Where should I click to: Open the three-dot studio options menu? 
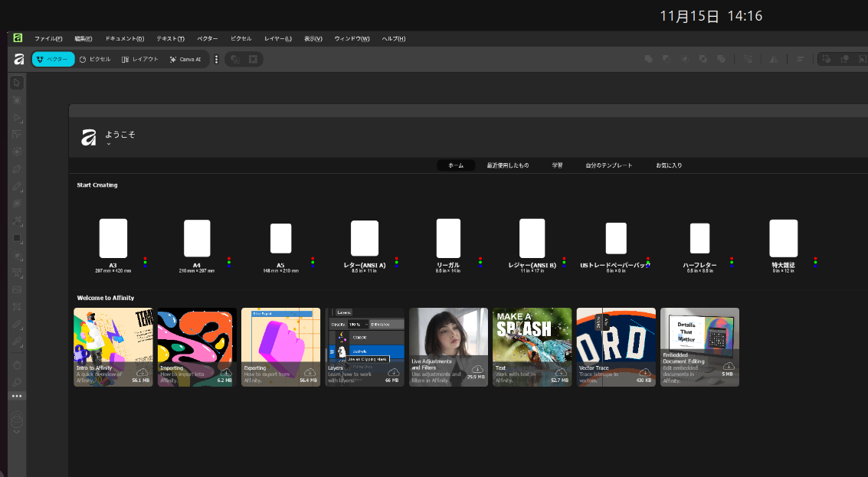tap(216, 59)
